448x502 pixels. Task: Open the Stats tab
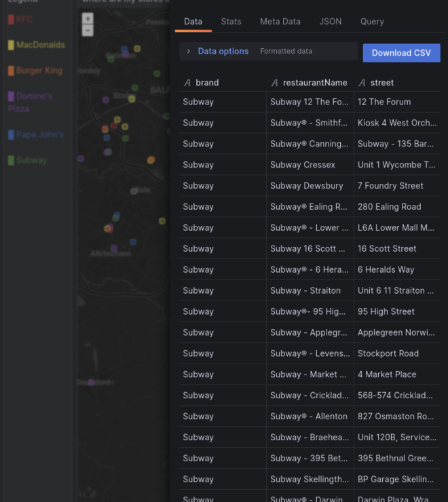click(231, 22)
